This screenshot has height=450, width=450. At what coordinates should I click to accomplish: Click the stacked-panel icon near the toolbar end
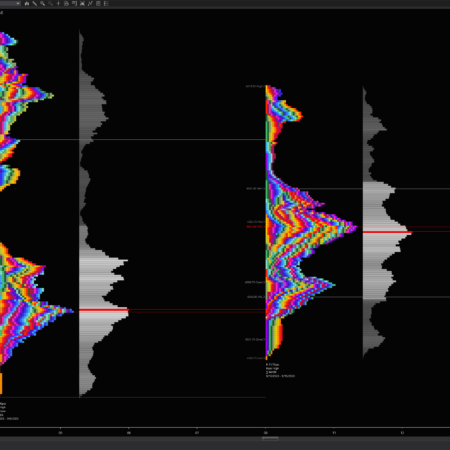98,4
